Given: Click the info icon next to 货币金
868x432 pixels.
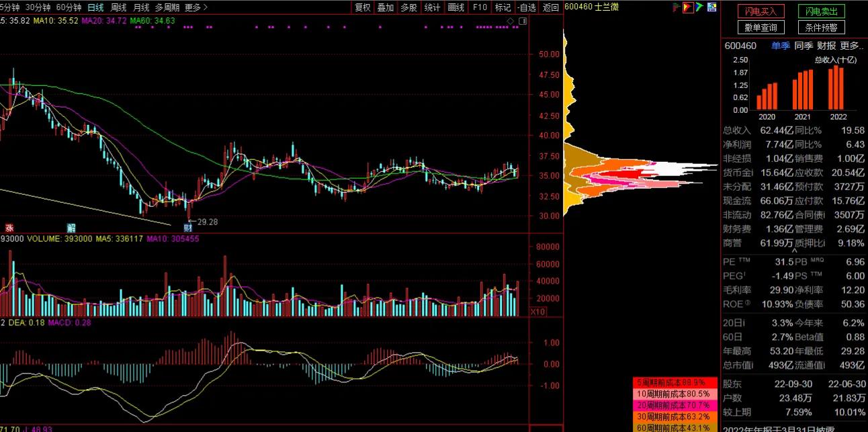Looking at the screenshot, I should coord(752,173).
